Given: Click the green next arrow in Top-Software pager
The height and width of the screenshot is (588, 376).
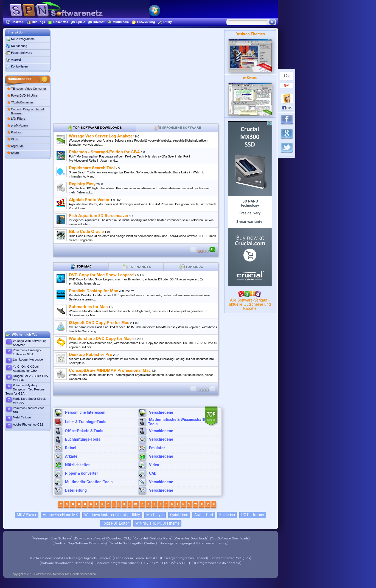Looking at the screenshot, I should pos(212,249).
